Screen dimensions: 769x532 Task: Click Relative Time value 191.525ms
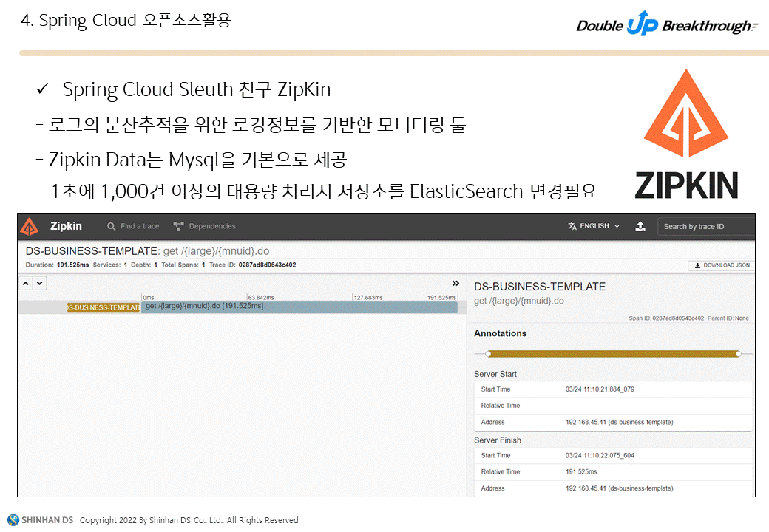[x=581, y=471]
